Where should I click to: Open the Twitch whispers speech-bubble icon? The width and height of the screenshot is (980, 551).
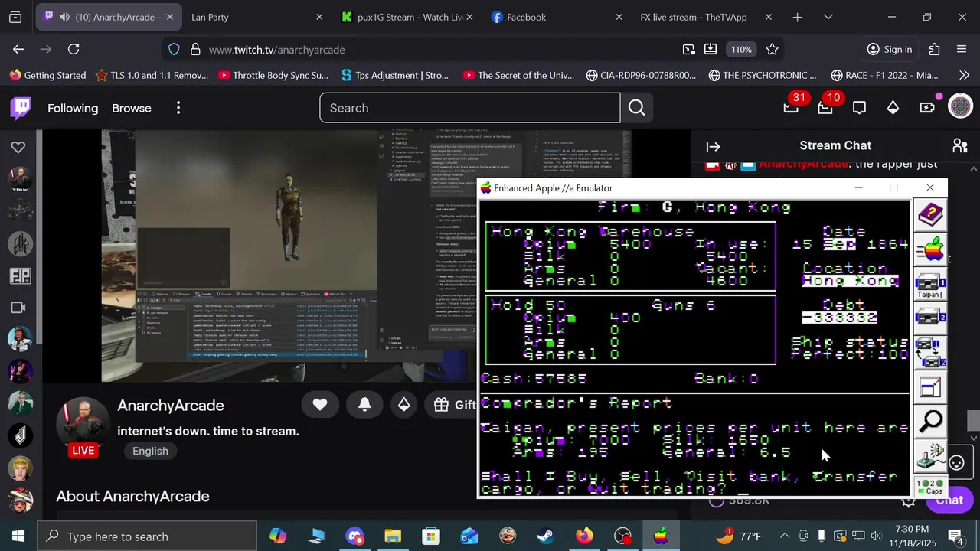coord(859,108)
